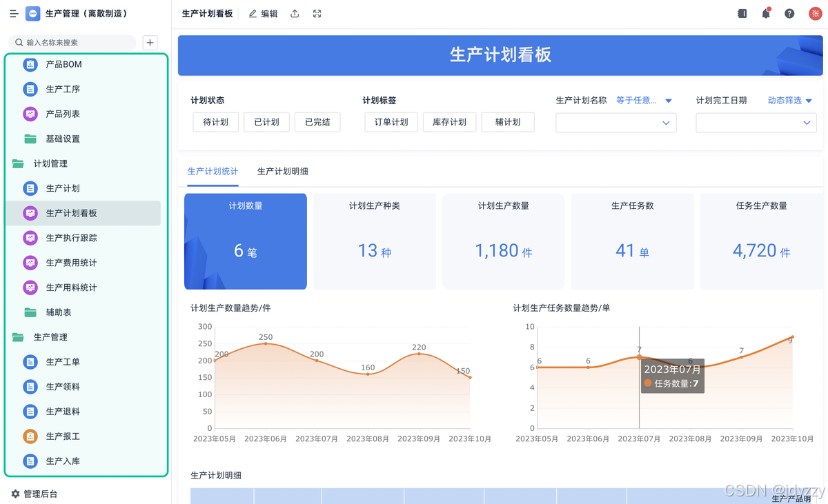This screenshot has width=828, height=504.
Task: Click the 生产任务数 41 单 card
Action: coord(633,241)
